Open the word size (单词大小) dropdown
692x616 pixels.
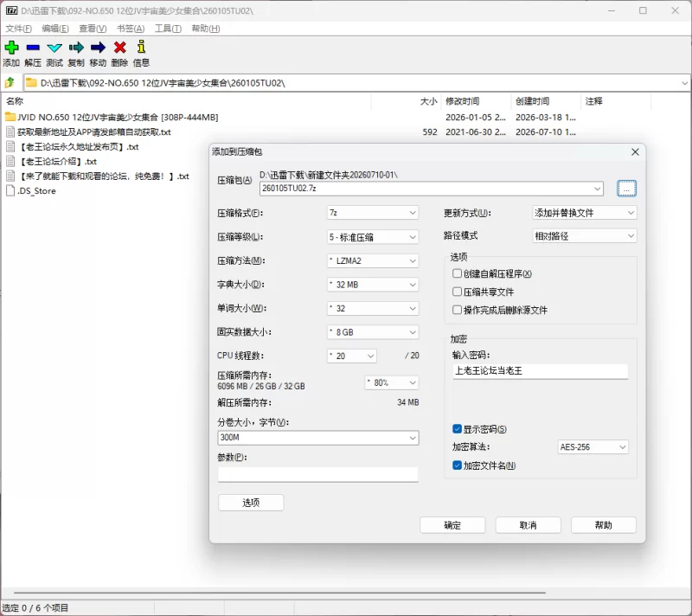pos(373,309)
